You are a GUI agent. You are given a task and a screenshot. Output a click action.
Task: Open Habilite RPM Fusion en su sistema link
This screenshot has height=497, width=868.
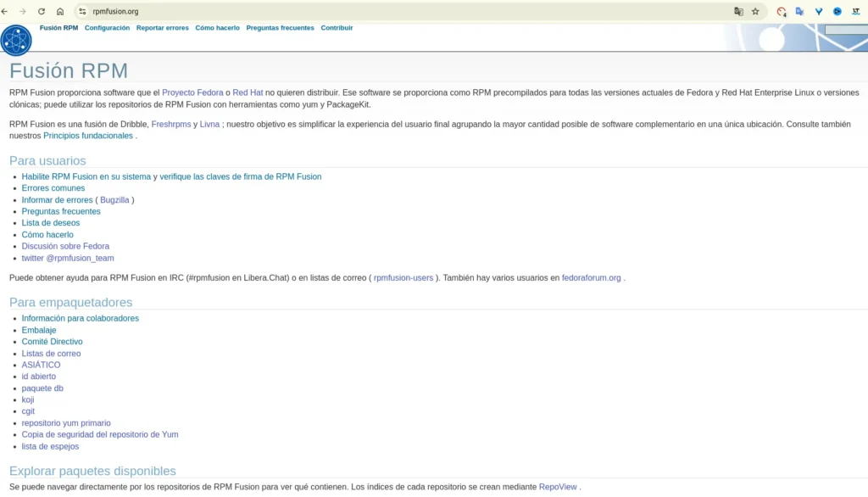click(86, 176)
